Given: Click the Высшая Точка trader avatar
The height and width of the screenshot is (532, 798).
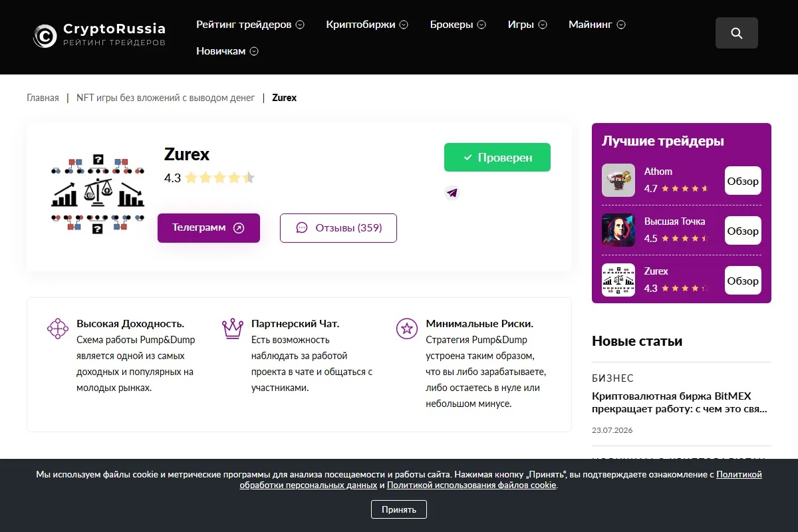Looking at the screenshot, I should 618,230.
